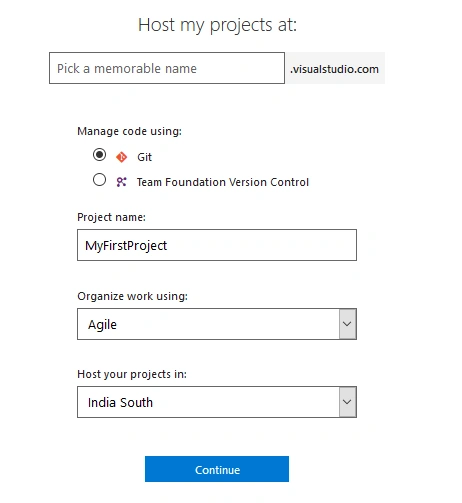Click the Git text label
Screen dimensions: 462x503
point(144,157)
